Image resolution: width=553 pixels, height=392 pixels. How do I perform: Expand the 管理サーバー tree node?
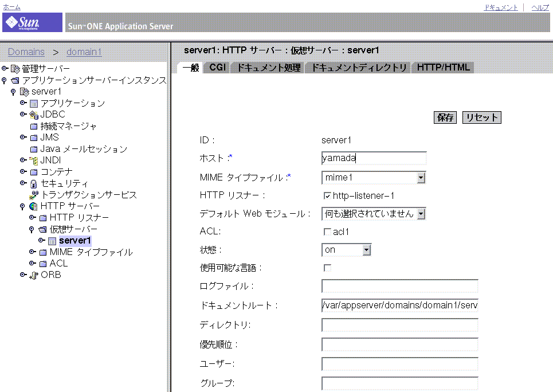coord(5,68)
